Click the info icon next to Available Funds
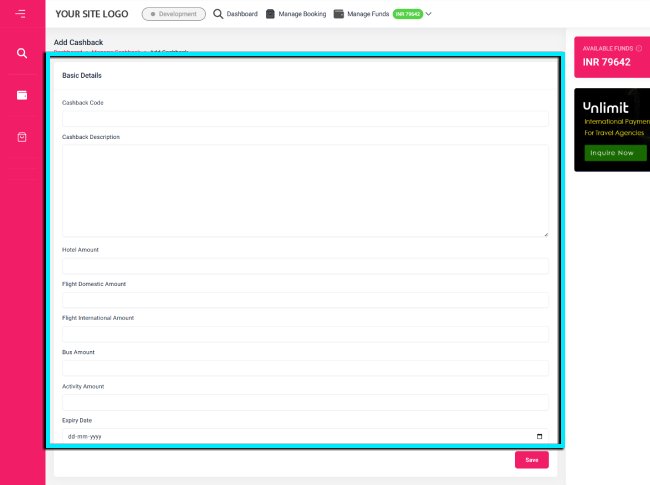 [639, 48]
